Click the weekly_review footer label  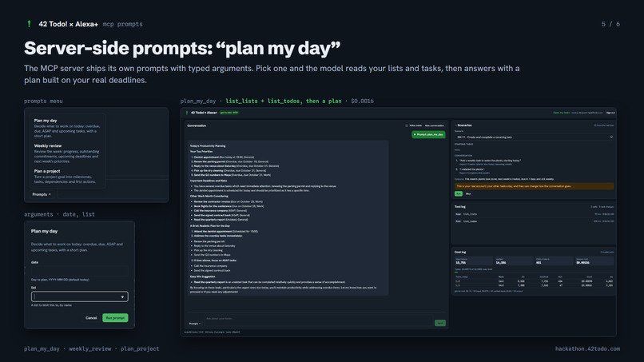click(90, 349)
